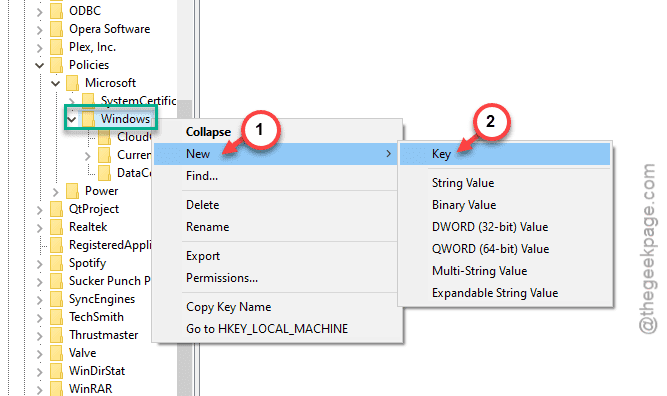Click the RegisteredApplications folder icon

coord(56,245)
